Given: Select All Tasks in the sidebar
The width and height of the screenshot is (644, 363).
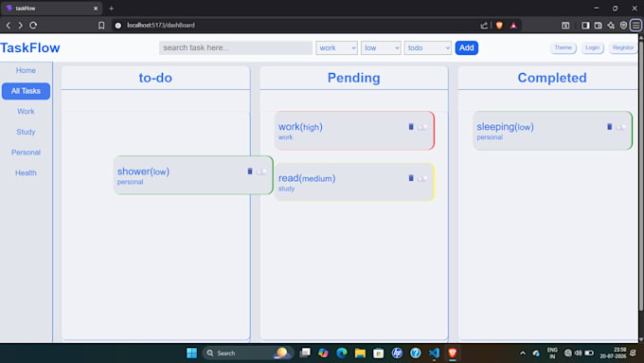Looking at the screenshot, I should pos(26,91).
